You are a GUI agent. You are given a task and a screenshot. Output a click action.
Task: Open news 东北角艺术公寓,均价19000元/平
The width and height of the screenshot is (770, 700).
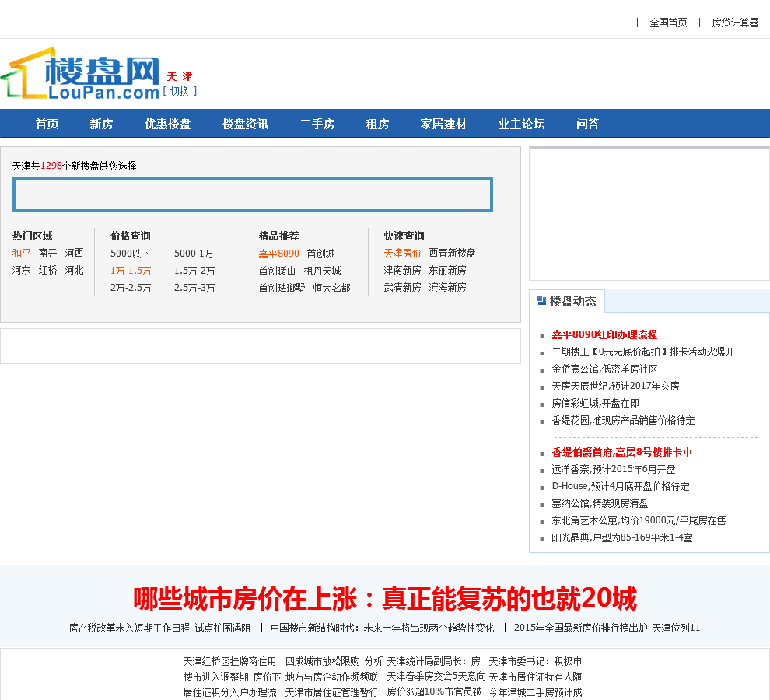639,520
